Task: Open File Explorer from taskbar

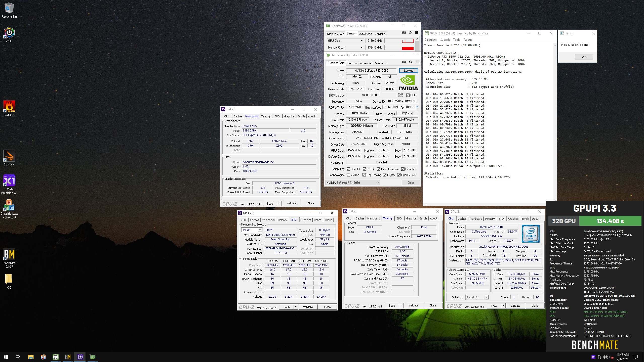Action: [x=31, y=357]
